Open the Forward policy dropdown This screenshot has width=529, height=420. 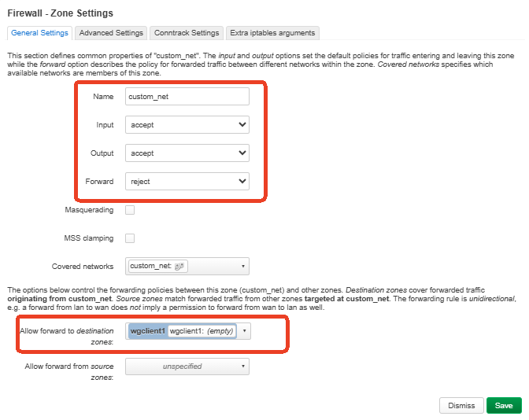[x=187, y=182]
